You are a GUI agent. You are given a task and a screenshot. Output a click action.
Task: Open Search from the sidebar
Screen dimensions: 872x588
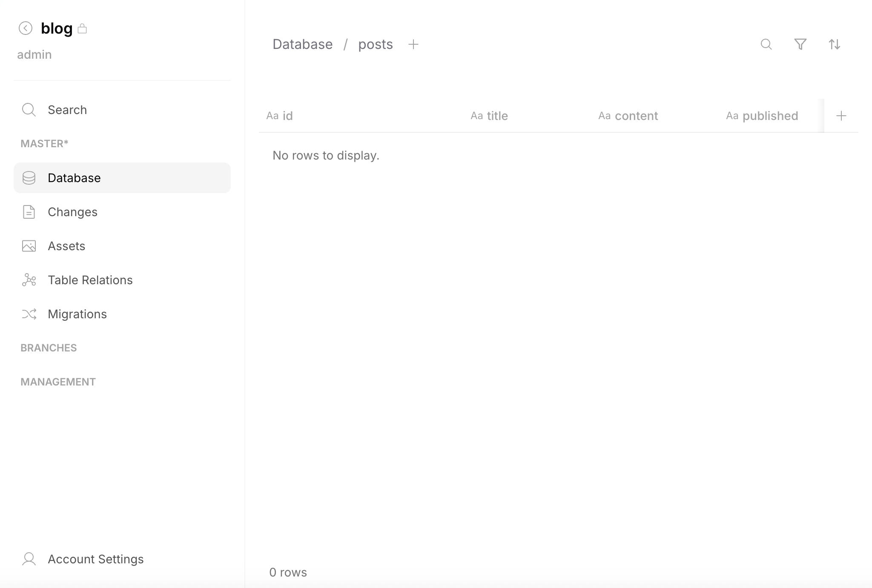coord(67,109)
